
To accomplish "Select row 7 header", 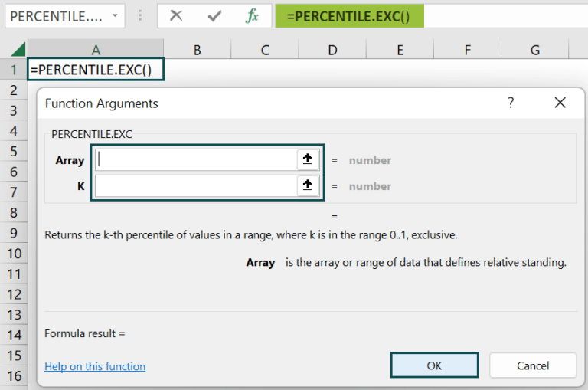I will (x=14, y=192).
